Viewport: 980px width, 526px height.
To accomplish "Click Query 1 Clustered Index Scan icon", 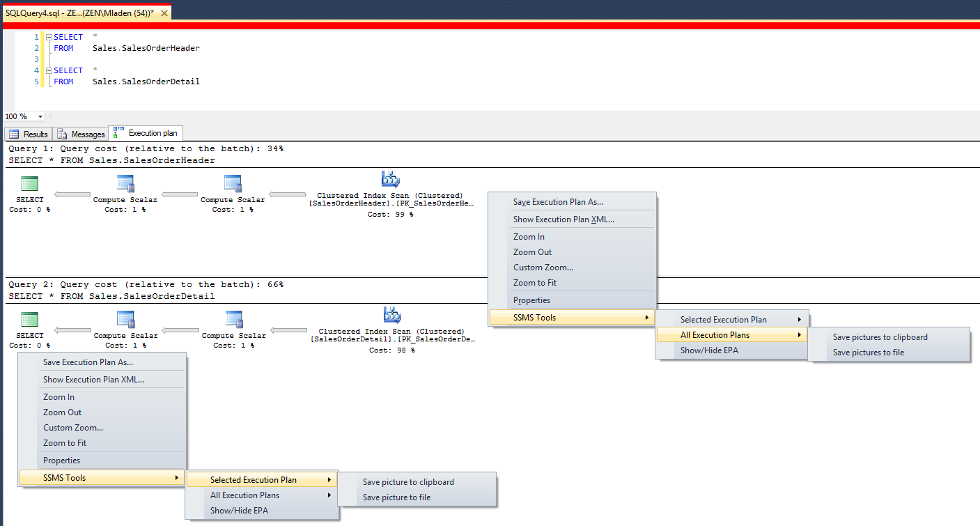I will pos(390,180).
